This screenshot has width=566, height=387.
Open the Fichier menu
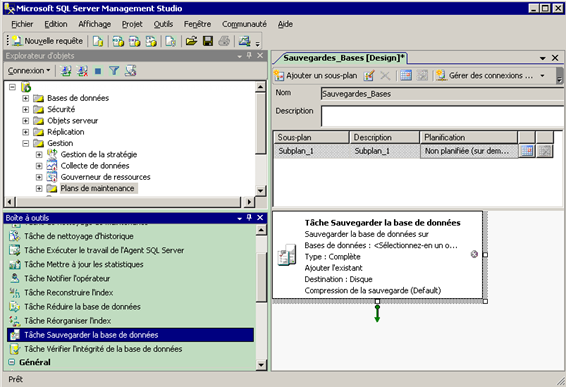click(22, 24)
